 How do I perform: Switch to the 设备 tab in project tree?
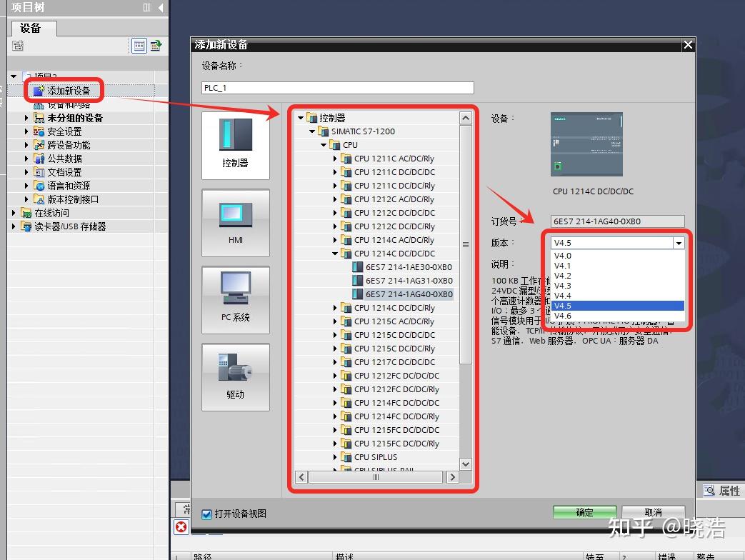click(34, 28)
